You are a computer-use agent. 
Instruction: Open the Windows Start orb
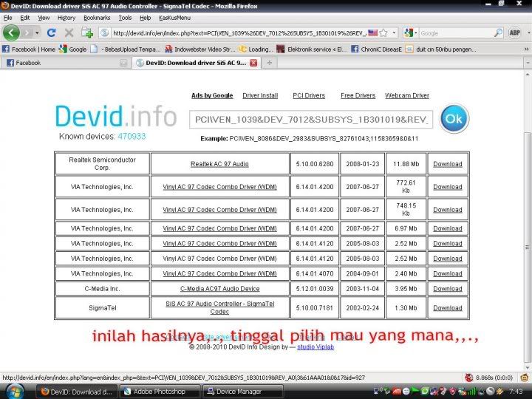click(x=14, y=392)
